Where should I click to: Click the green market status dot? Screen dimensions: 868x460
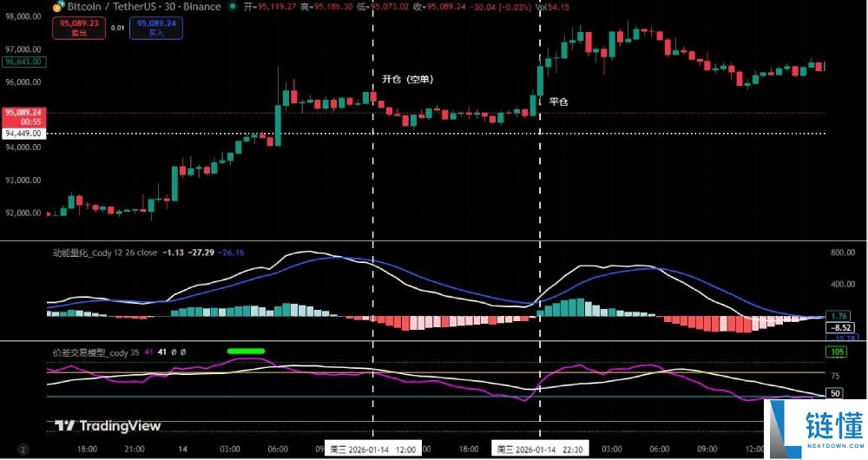[x=233, y=7]
